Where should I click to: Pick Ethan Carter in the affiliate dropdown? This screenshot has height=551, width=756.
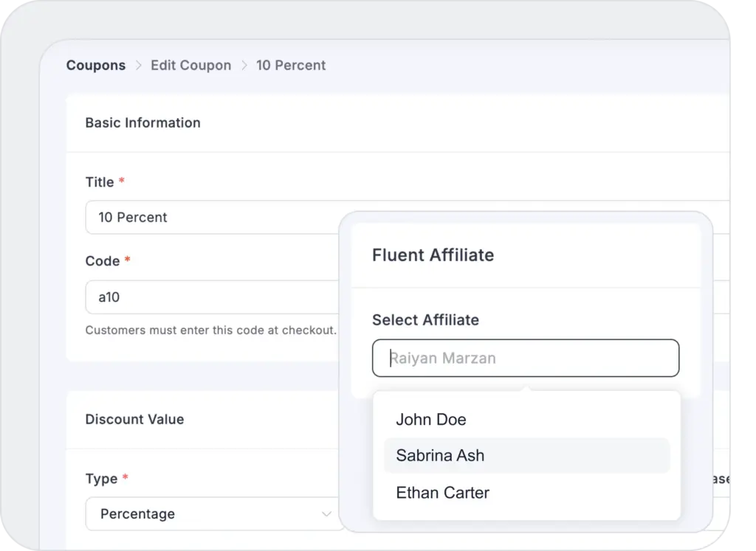[x=442, y=493]
